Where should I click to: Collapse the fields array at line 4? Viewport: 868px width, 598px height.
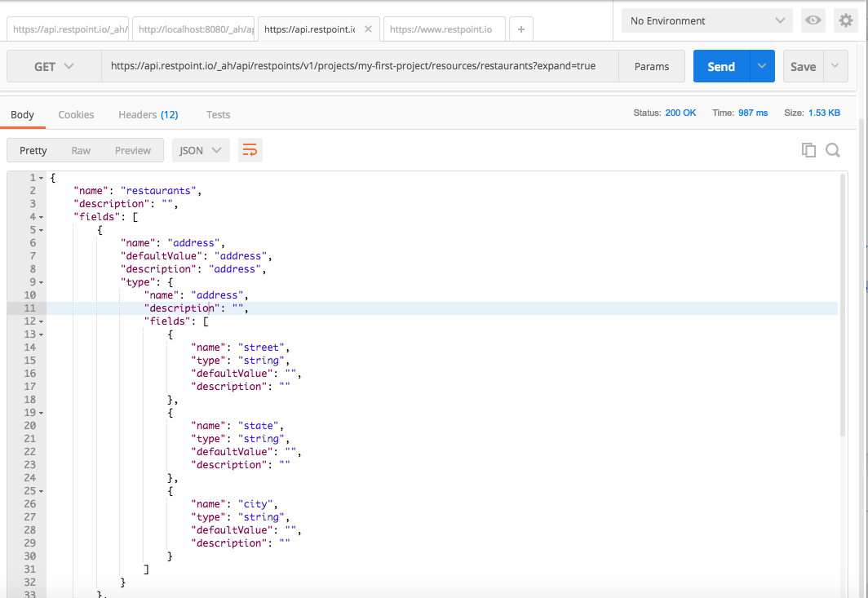tap(41, 218)
